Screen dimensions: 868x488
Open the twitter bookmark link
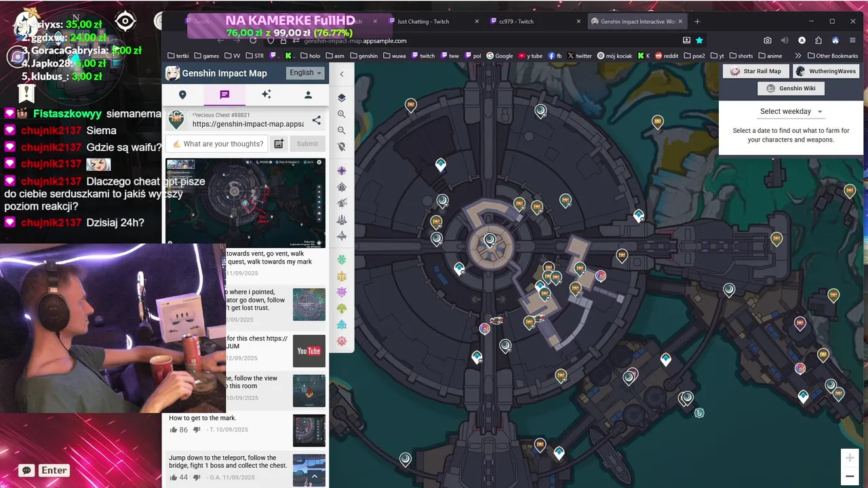pyautogui.click(x=579, y=56)
